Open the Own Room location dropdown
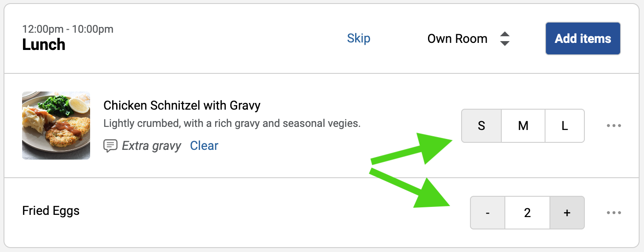This screenshot has height=252, width=644. click(458, 39)
